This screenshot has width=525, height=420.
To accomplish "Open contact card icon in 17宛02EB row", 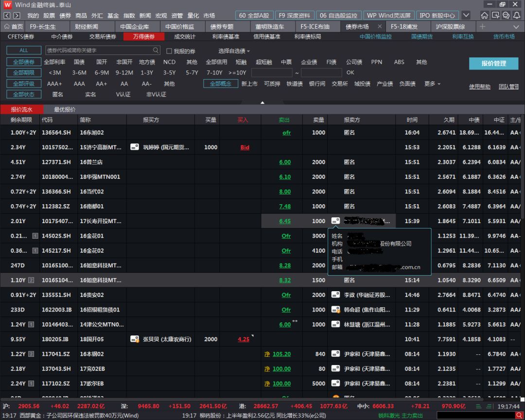I will click(x=335, y=368).
